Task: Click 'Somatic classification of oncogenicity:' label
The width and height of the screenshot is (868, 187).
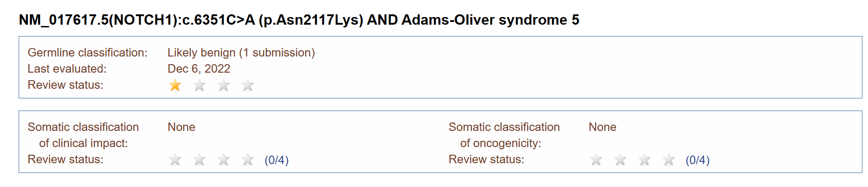Action: pyautogui.click(x=504, y=135)
